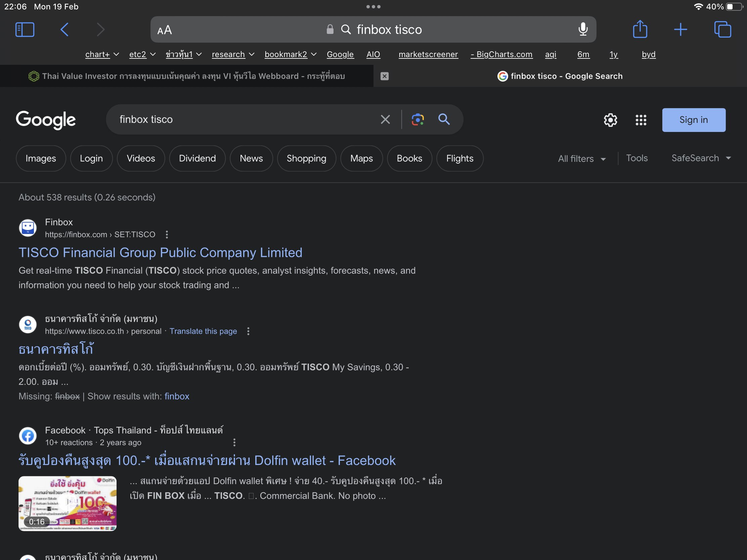Tap the Safari address bar text
Viewport: 747px width, 560px height.
point(389,30)
